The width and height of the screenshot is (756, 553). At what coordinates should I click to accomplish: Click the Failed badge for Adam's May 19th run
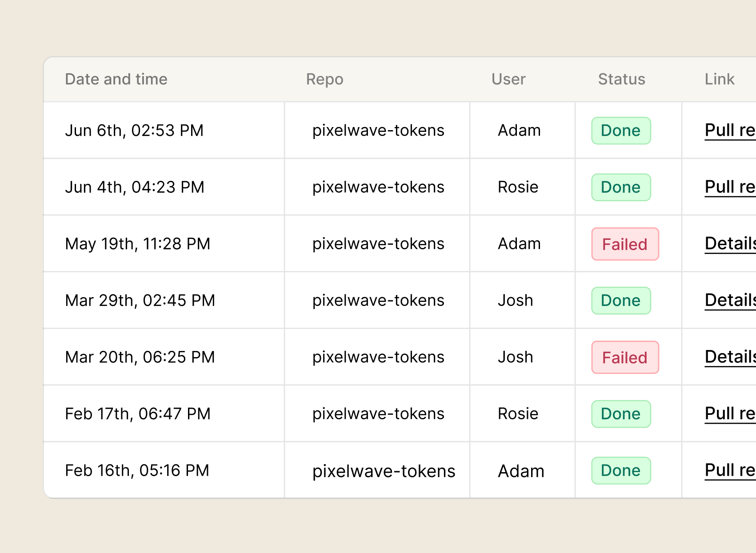(x=624, y=244)
